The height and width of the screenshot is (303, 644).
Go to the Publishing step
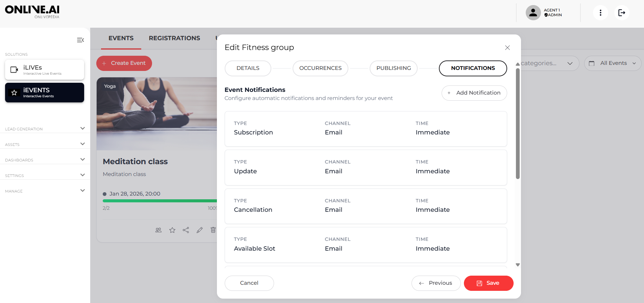pos(394,68)
